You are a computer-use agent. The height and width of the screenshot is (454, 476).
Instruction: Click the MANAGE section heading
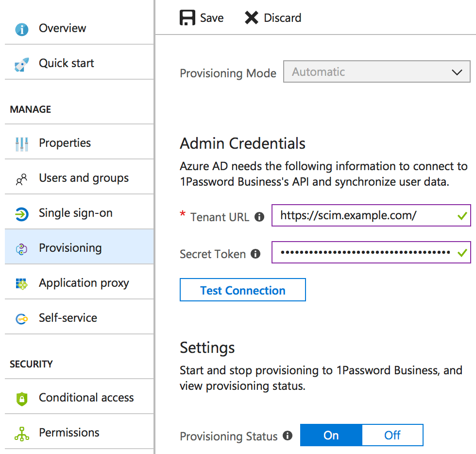(30, 109)
